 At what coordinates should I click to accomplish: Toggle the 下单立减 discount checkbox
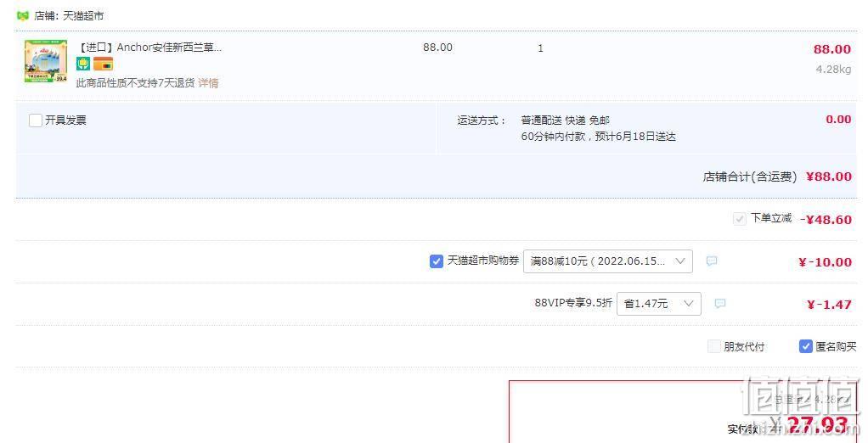click(739, 219)
